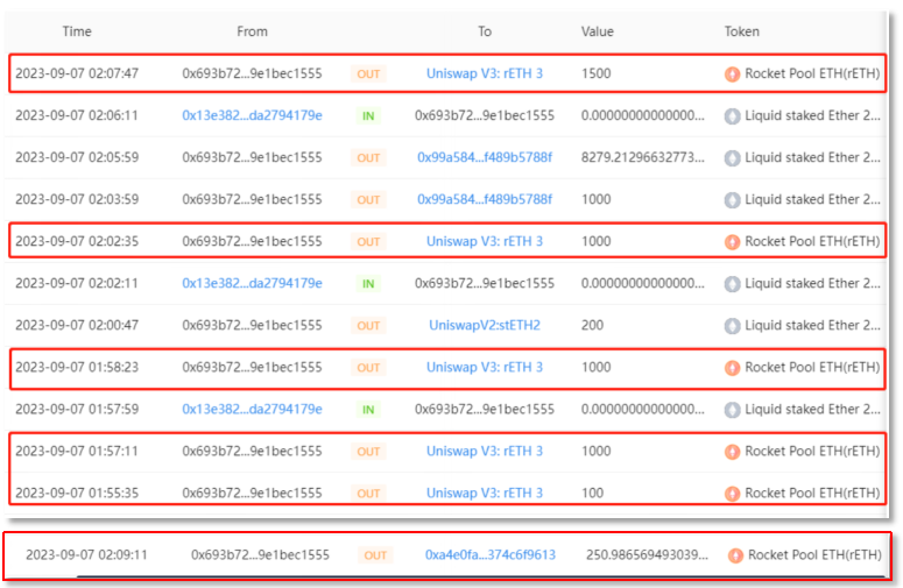Open 0x99a584...f489b5788f recipient at 02:05:59
Image resolution: width=903 pixels, height=588 pixels.
coord(484,157)
